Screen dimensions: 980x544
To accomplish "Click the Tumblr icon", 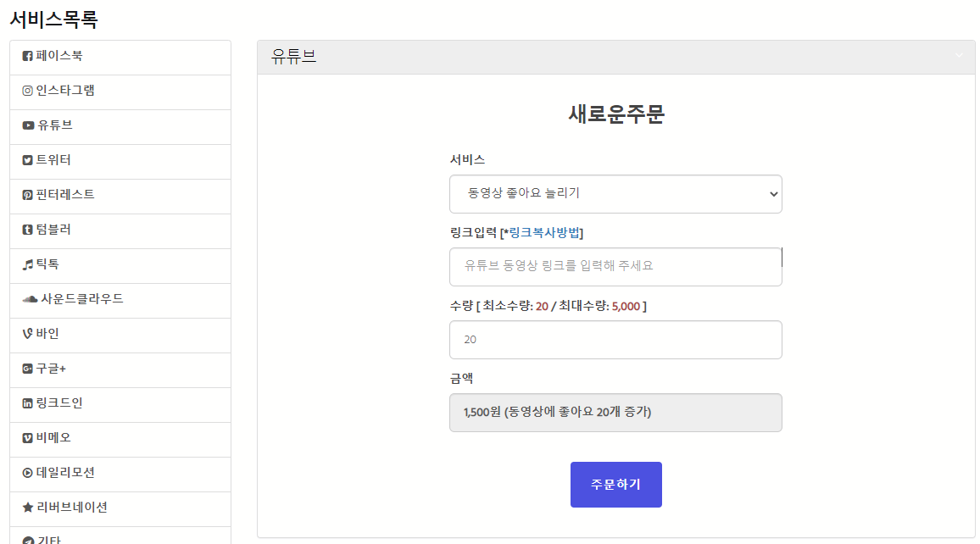I will tap(27, 230).
